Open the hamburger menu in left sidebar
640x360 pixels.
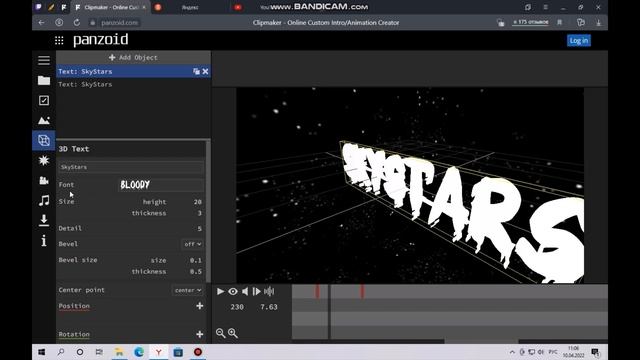click(x=44, y=60)
